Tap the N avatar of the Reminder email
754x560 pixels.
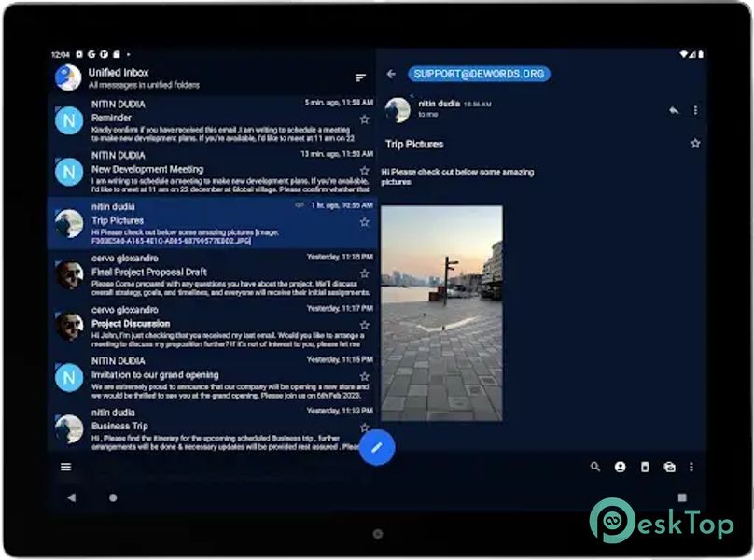(69, 120)
